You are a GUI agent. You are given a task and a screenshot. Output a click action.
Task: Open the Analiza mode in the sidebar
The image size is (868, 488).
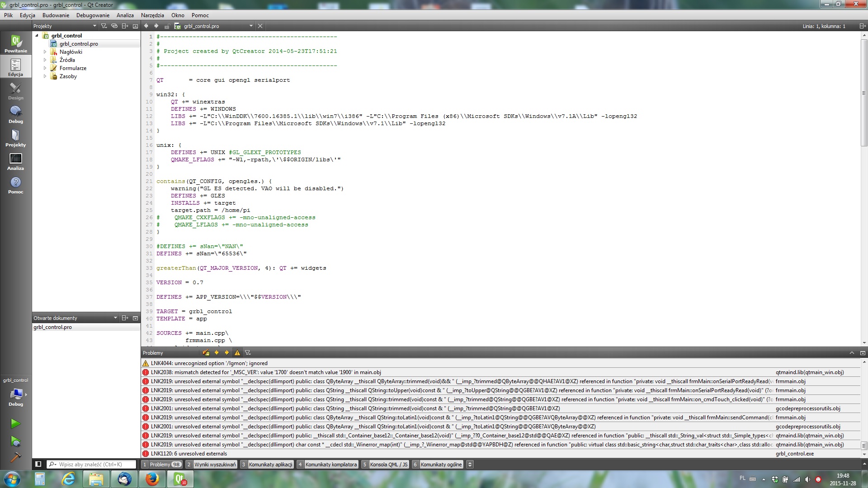coord(15,161)
